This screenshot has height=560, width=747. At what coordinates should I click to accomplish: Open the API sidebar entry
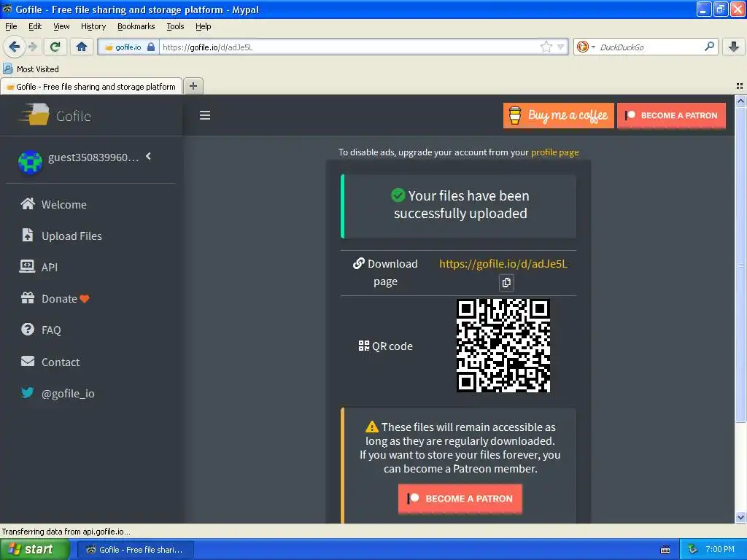[39, 267]
